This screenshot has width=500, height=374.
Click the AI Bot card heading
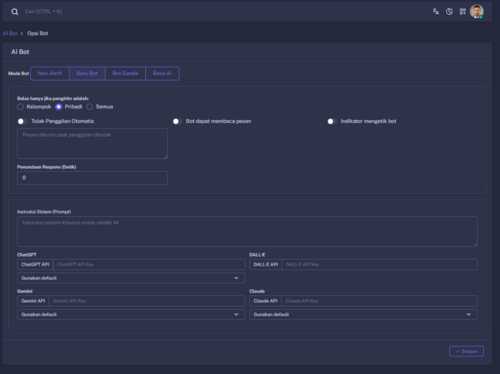click(x=20, y=52)
